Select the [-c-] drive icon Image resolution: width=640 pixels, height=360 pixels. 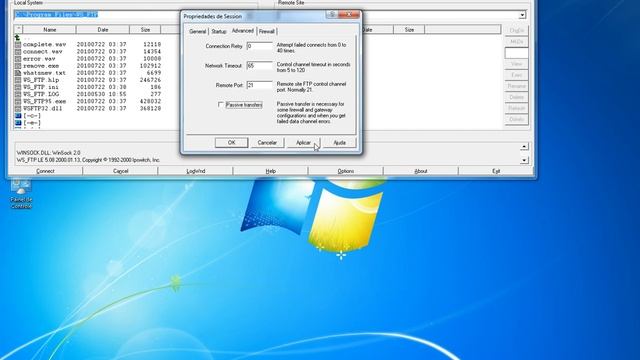point(18,116)
